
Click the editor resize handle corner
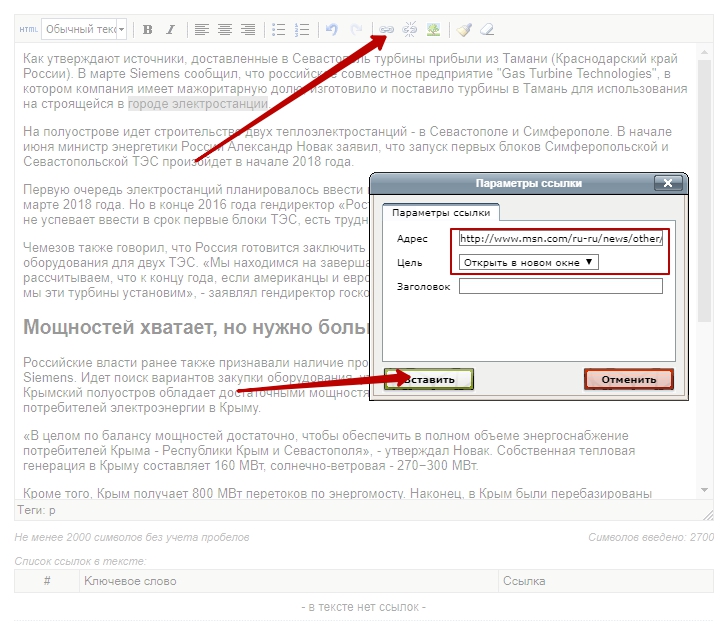point(707,515)
